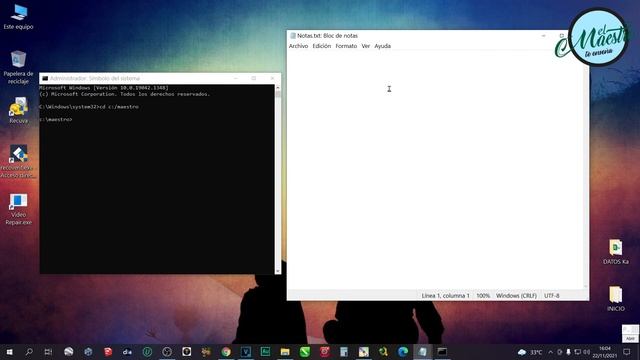Open the blue V application in the taskbar

[246, 352]
